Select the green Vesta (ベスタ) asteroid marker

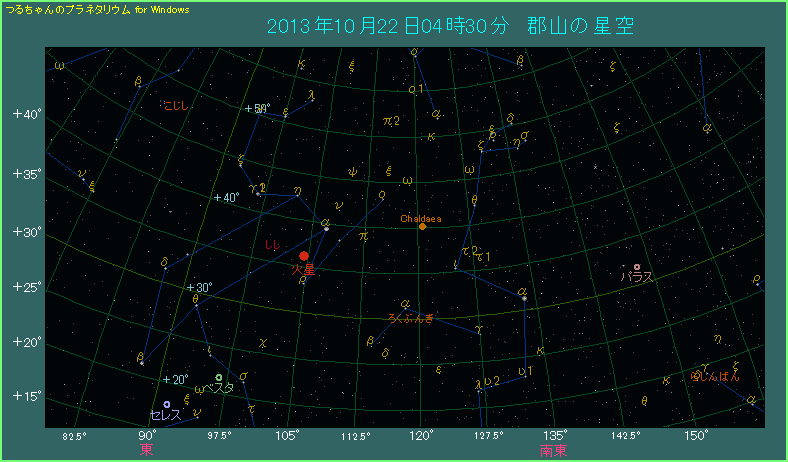coord(219,377)
